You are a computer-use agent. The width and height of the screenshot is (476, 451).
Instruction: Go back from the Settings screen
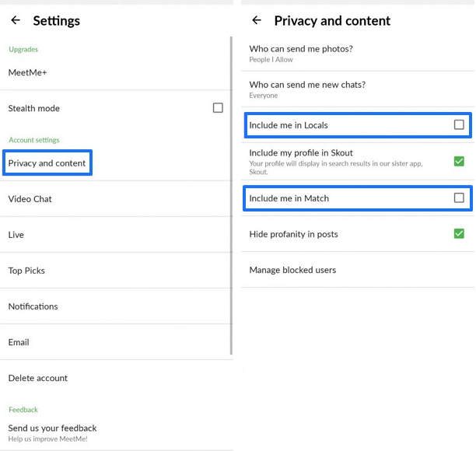[x=16, y=20]
